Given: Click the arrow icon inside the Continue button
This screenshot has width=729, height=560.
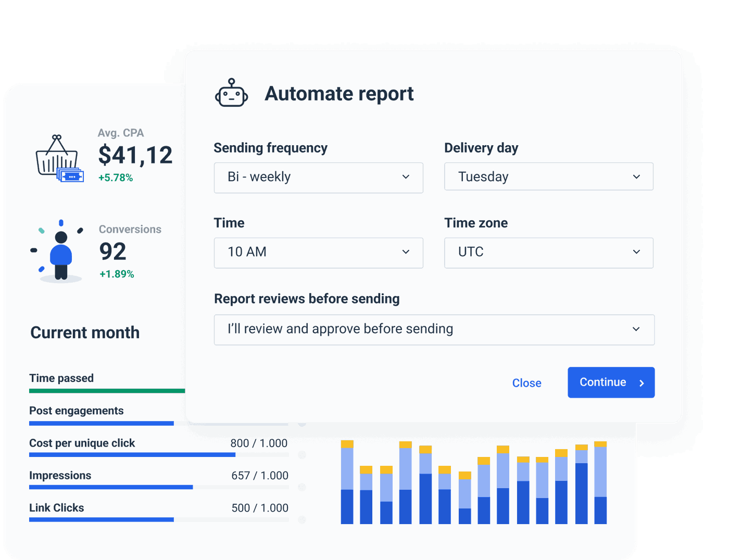Looking at the screenshot, I should coord(642,383).
